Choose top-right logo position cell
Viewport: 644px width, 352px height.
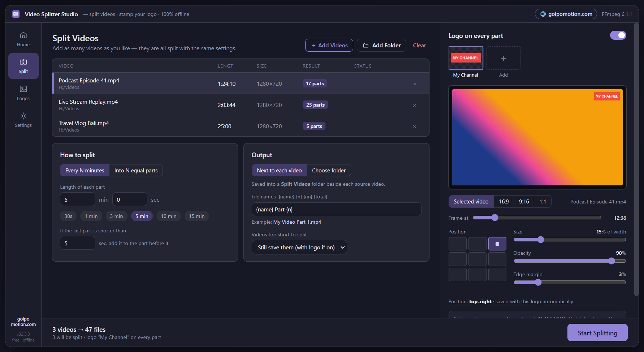pyautogui.click(x=497, y=244)
